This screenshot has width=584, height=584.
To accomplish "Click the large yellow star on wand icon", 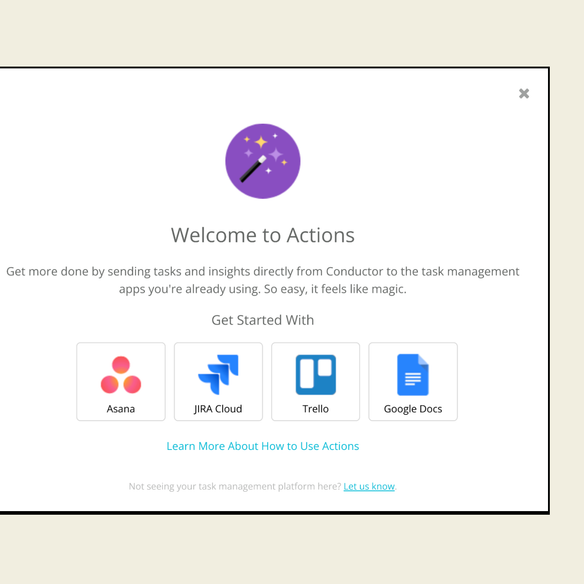I will [261, 142].
